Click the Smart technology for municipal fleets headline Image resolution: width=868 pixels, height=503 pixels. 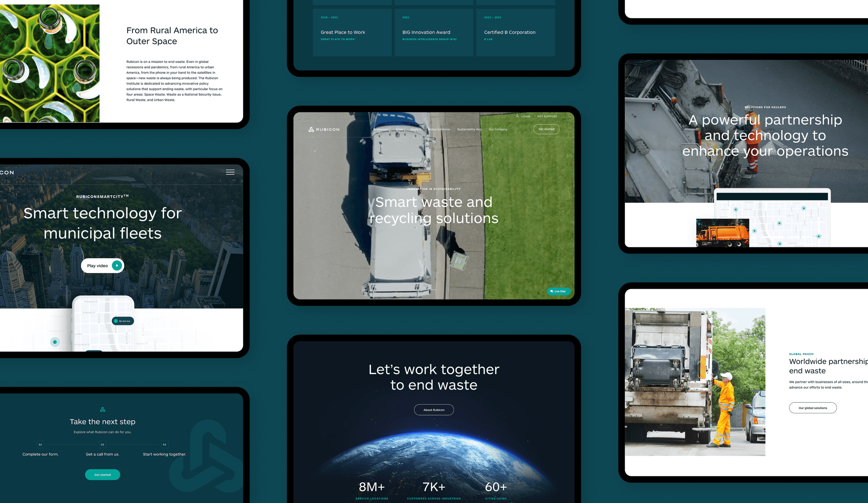pos(102,223)
